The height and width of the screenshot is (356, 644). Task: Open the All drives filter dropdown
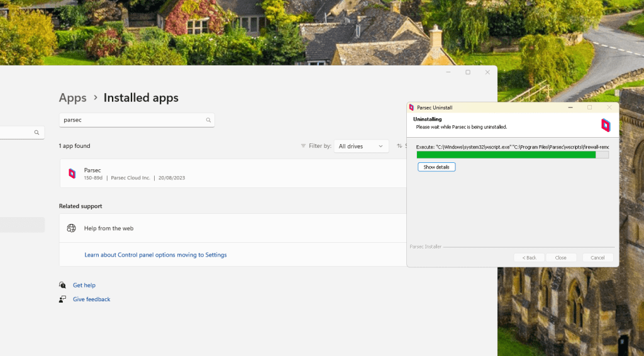pyautogui.click(x=361, y=146)
